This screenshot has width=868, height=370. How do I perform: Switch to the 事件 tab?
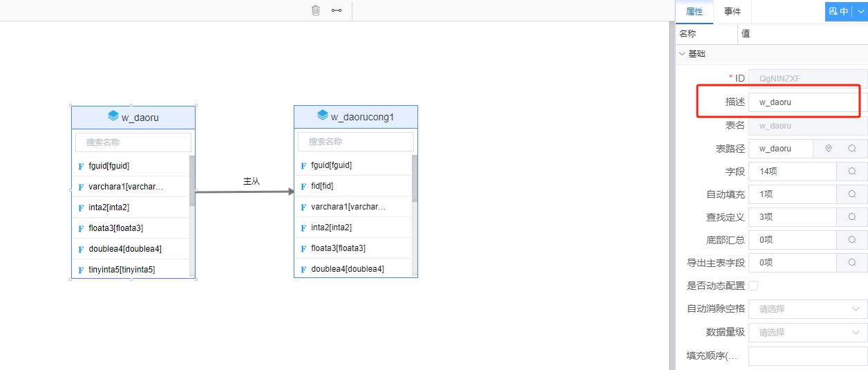tap(733, 12)
